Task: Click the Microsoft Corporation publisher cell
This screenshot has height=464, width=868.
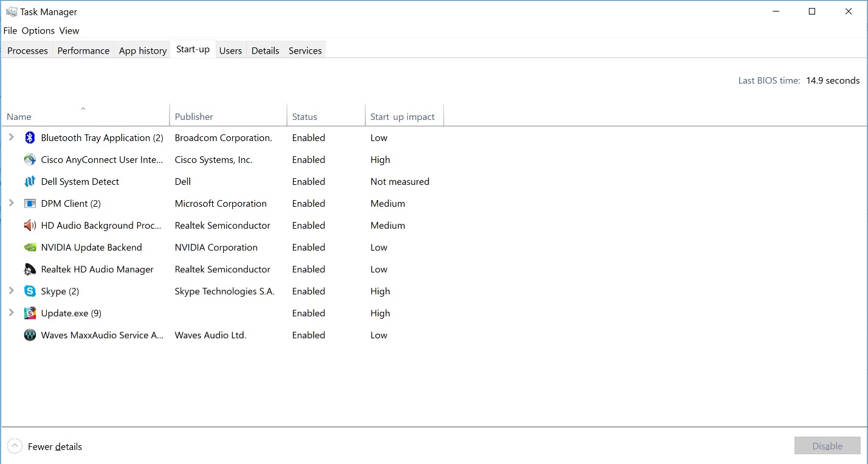Action: pyautogui.click(x=221, y=204)
